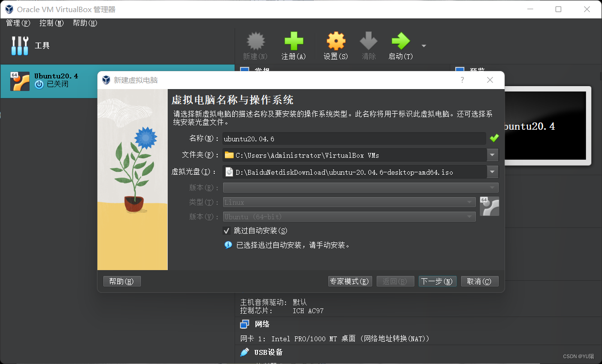Expand the 启动 button dropdown arrow
This screenshot has height=364, width=602.
click(x=424, y=46)
